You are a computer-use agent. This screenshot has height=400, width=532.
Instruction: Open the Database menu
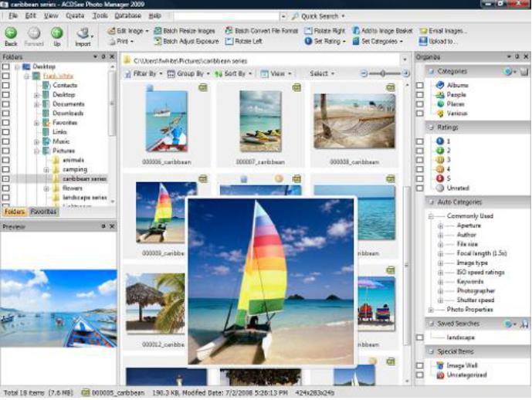[128, 16]
